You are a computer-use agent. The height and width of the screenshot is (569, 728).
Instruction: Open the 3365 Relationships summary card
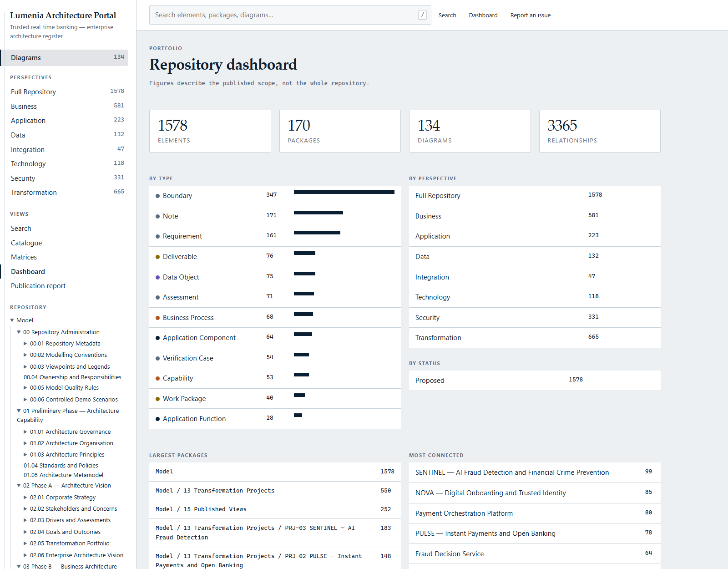pyautogui.click(x=600, y=131)
